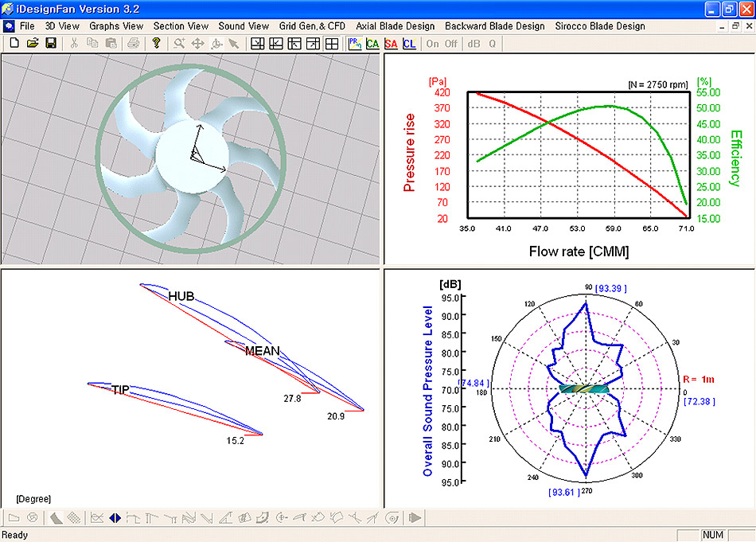
Task: Open a file with the folder icon
Action: coord(32,43)
